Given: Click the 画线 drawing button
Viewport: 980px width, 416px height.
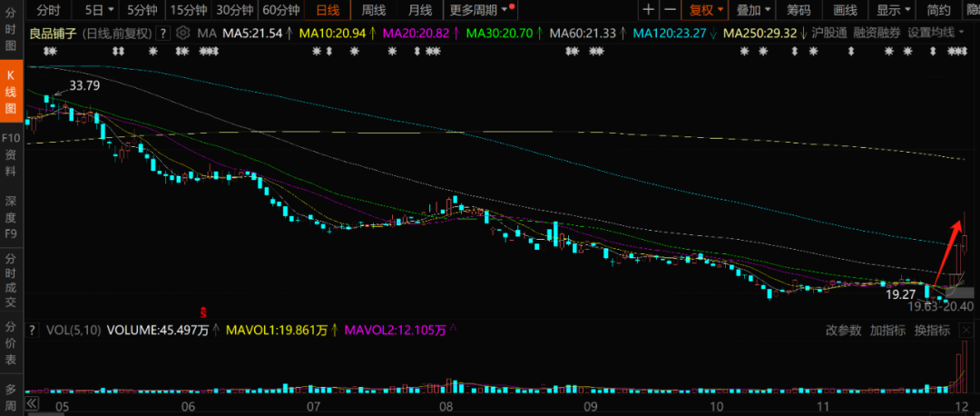Looking at the screenshot, I should [x=845, y=9].
